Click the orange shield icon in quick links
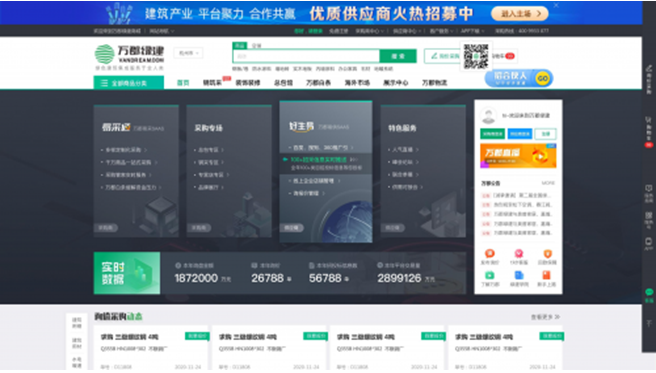The width and height of the screenshot is (656, 373). coord(547,253)
